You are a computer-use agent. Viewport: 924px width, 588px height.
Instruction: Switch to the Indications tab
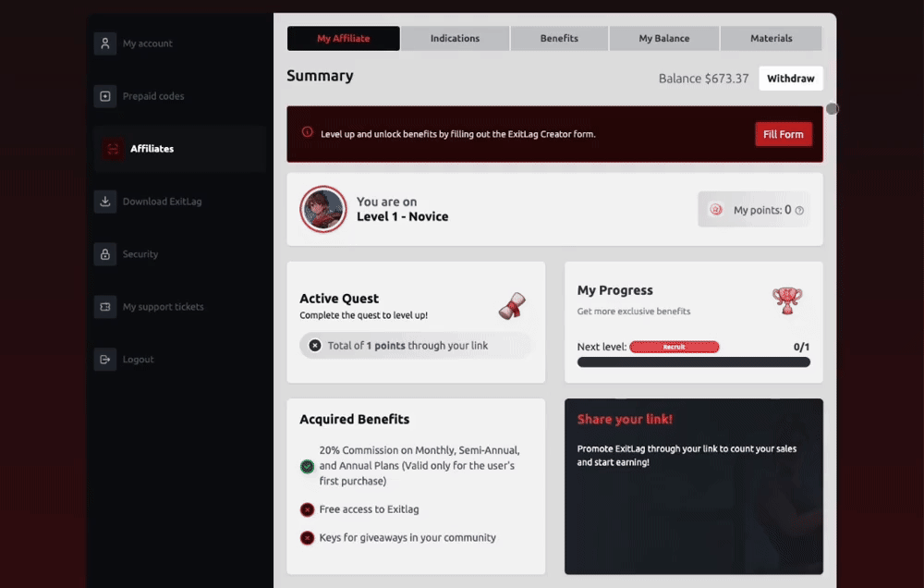(x=455, y=38)
